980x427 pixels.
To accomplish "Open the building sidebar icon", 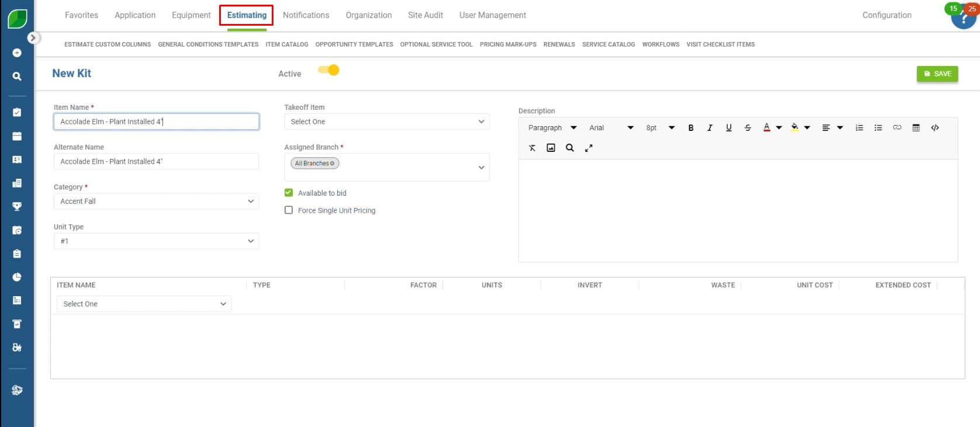I will point(17,183).
